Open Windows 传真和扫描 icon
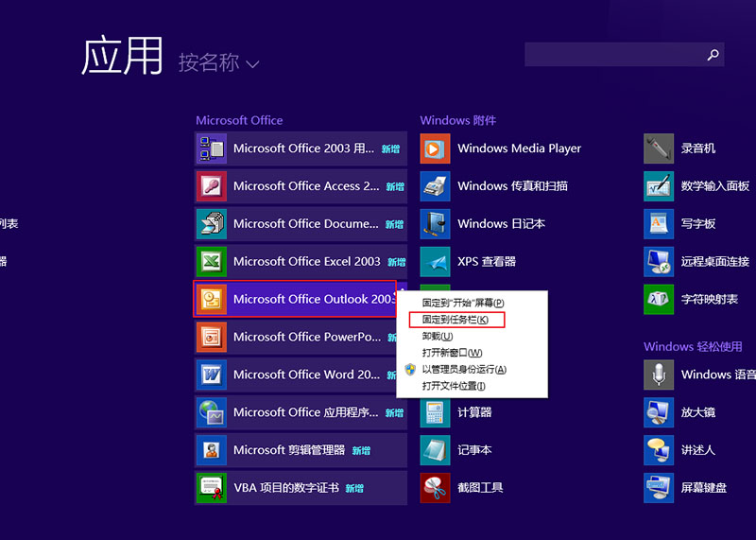The width and height of the screenshot is (756, 540). [435, 185]
